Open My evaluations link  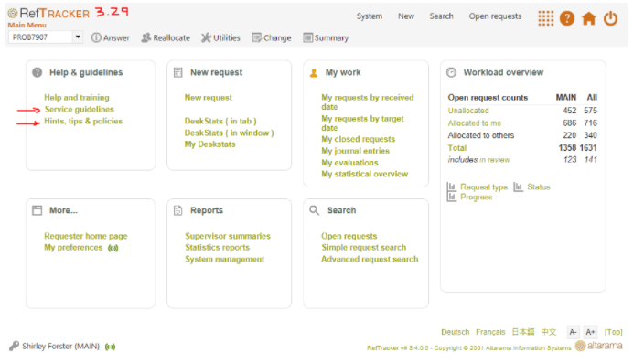349,163
